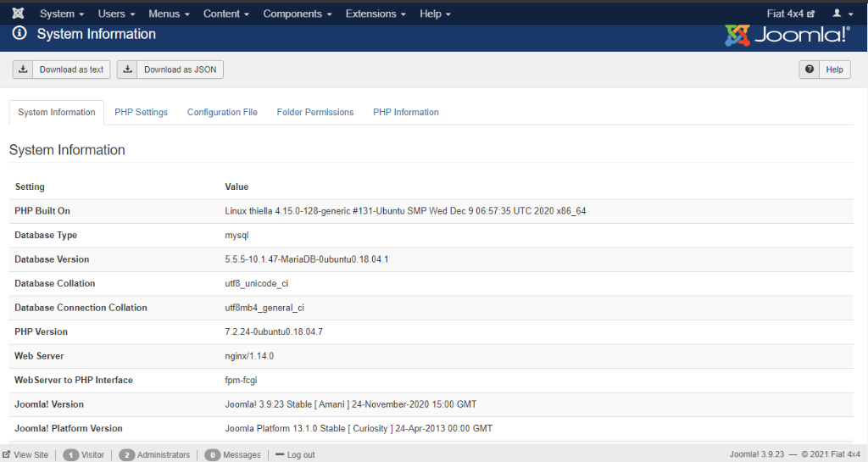The height and width of the screenshot is (462, 868).
Task: Open the System dropdown menu
Action: pos(61,14)
